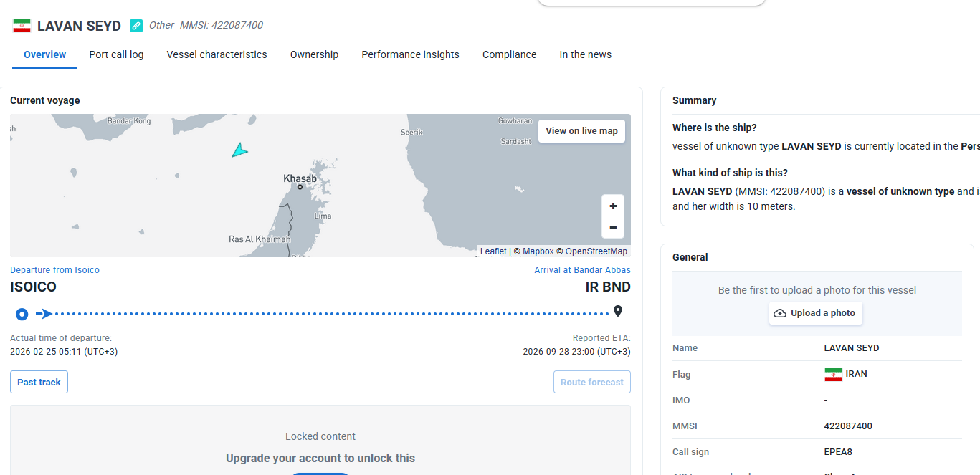The height and width of the screenshot is (475, 980).
Task: Click the Bandar Kong label on the map
Action: click(129, 121)
